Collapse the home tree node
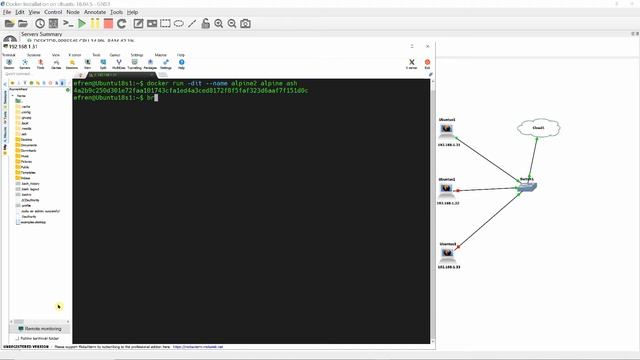The width and height of the screenshot is (640, 360). point(13,96)
